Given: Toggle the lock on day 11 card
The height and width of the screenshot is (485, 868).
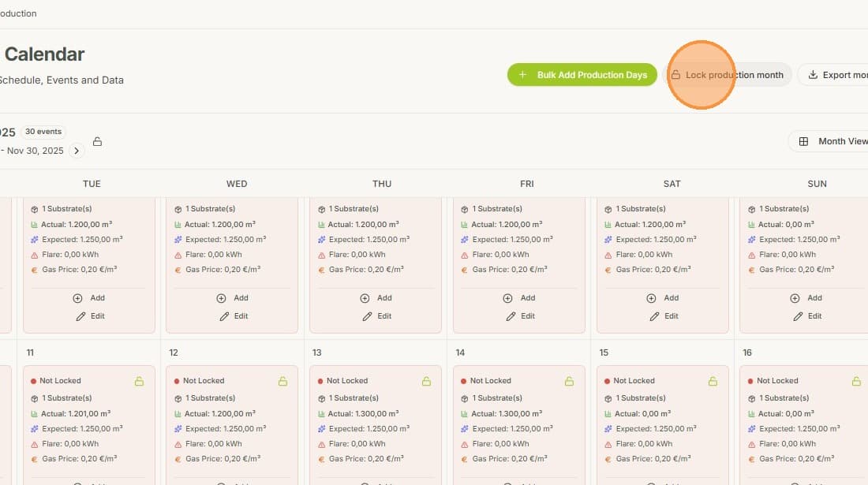Looking at the screenshot, I should coord(139,381).
